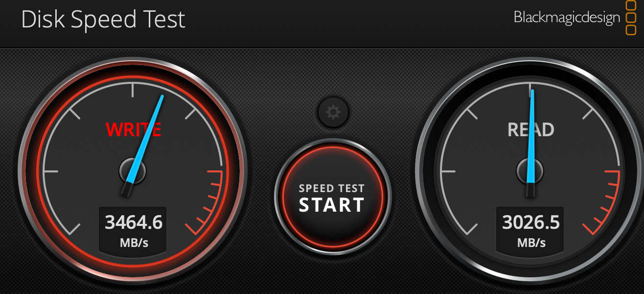Click the center hub of read gauge

pos(530,171)
